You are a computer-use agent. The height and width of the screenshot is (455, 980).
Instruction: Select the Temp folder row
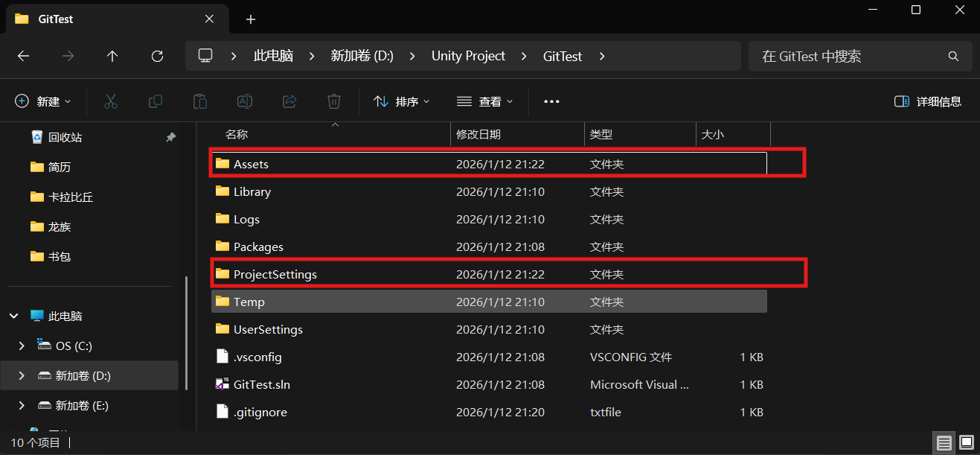tap(488, 302)
